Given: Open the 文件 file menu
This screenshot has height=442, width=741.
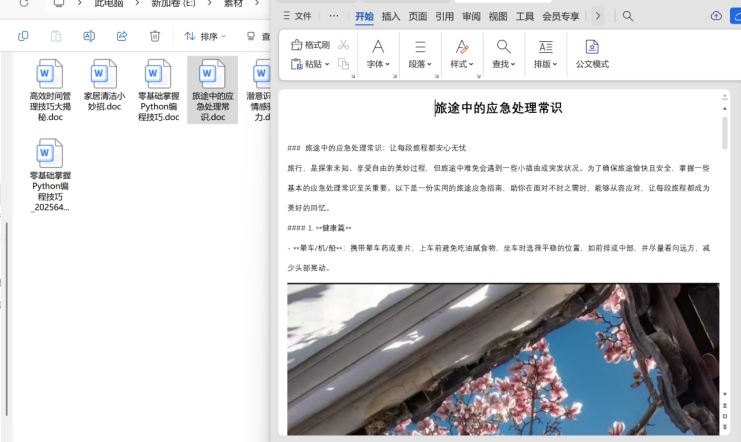Looking at the screenshot, I should pos(296,16).
